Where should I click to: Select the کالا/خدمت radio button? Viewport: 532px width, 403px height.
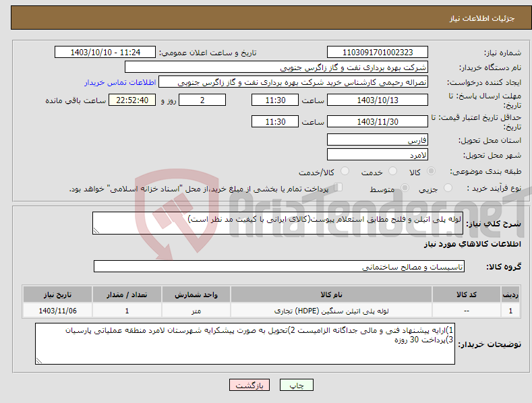tap(345, 171)
